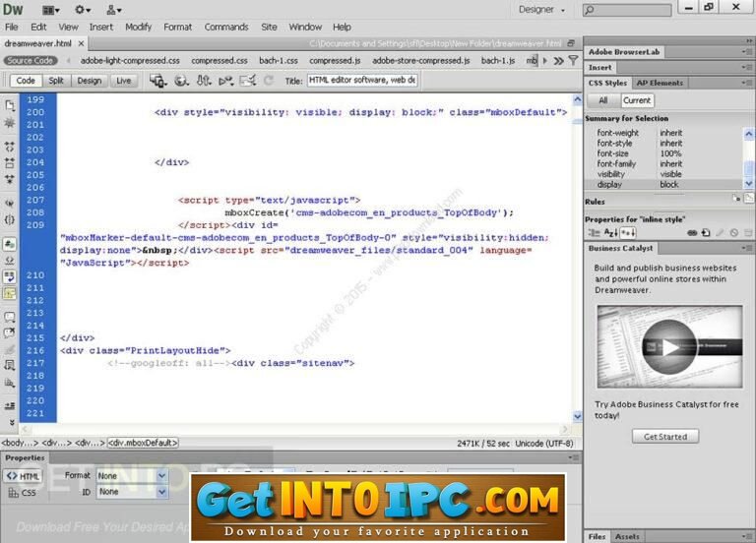The width and height of the screenshot is (756, 543).
Task: Switch to the AP Elements tab
Action: [x=660, y=83]
